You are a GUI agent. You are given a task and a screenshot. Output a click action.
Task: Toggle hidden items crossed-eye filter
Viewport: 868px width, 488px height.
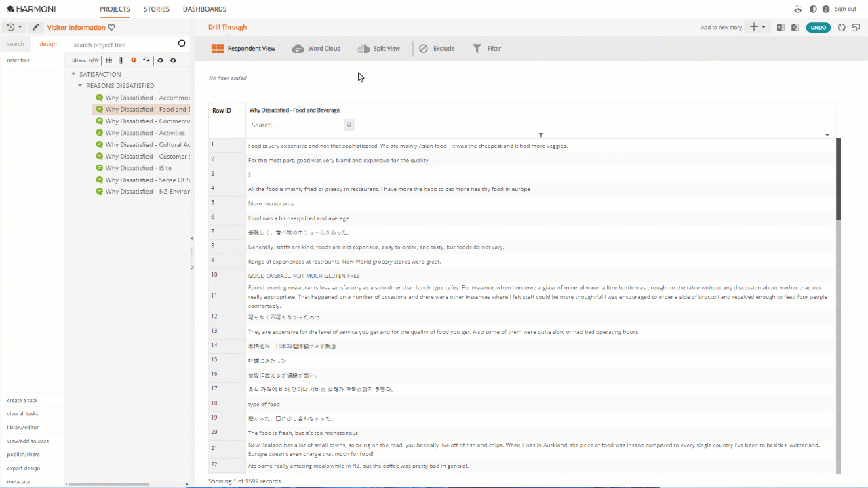(174, 60)
